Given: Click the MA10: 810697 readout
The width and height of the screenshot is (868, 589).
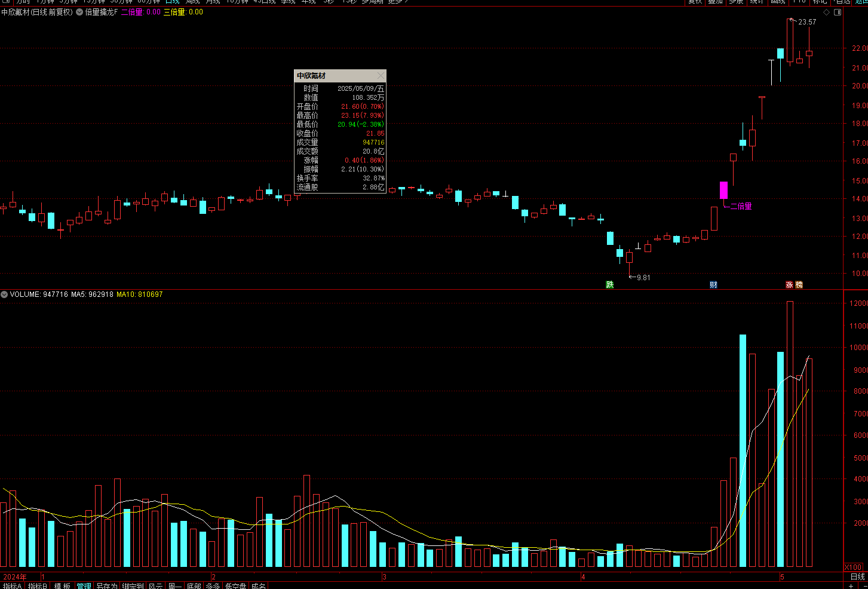Looking at the screenshot, I should (x=139, y=294).
